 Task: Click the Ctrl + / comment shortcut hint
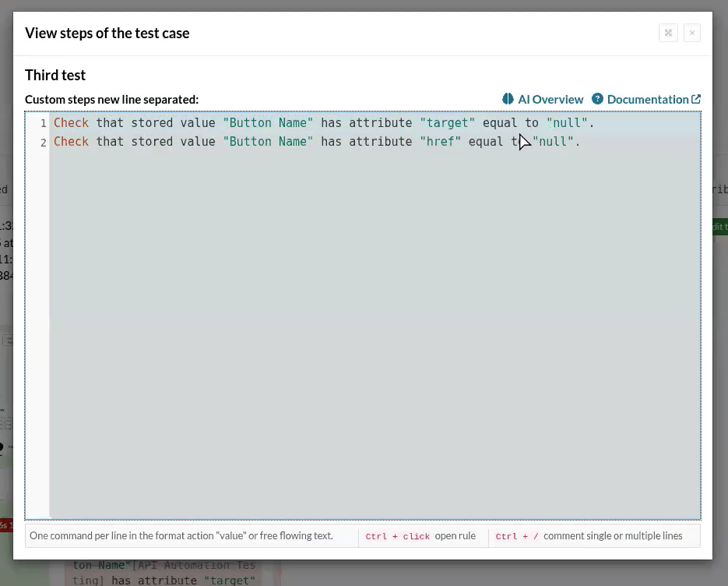(x=589, y=536)
